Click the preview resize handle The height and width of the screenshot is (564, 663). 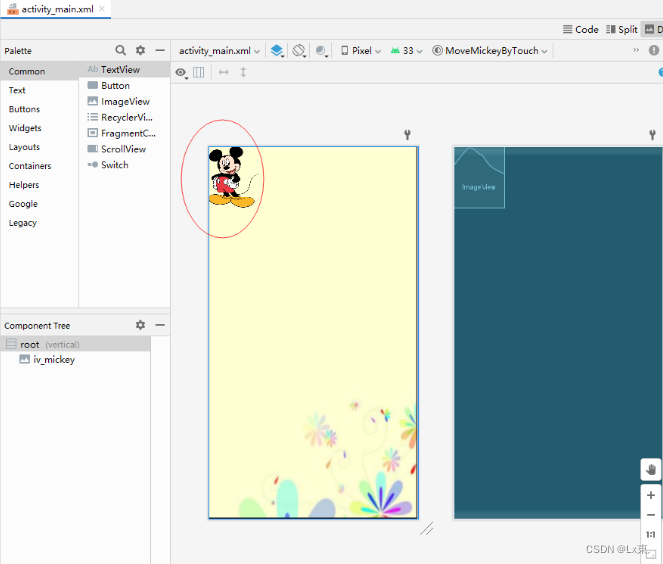[427, 528]
